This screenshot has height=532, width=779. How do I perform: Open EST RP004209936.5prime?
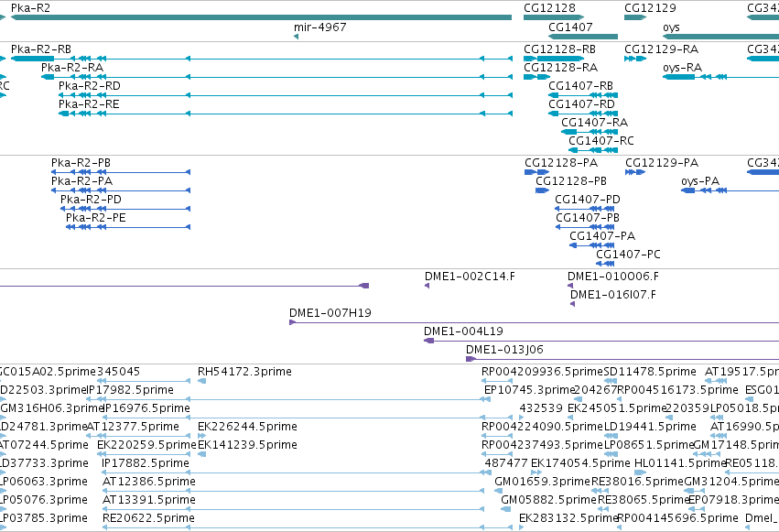[x=542, y=372]
